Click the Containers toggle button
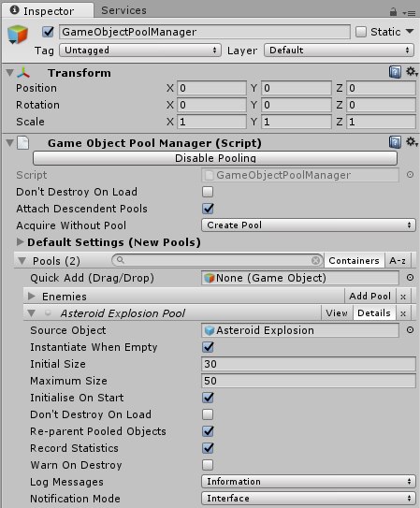The height and width of the screenshot is (508, 420). point(354,260)
